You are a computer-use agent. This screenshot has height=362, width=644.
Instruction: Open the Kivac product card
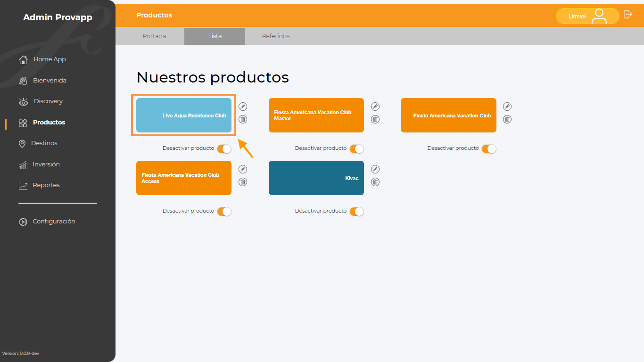(x=316, y=178)
